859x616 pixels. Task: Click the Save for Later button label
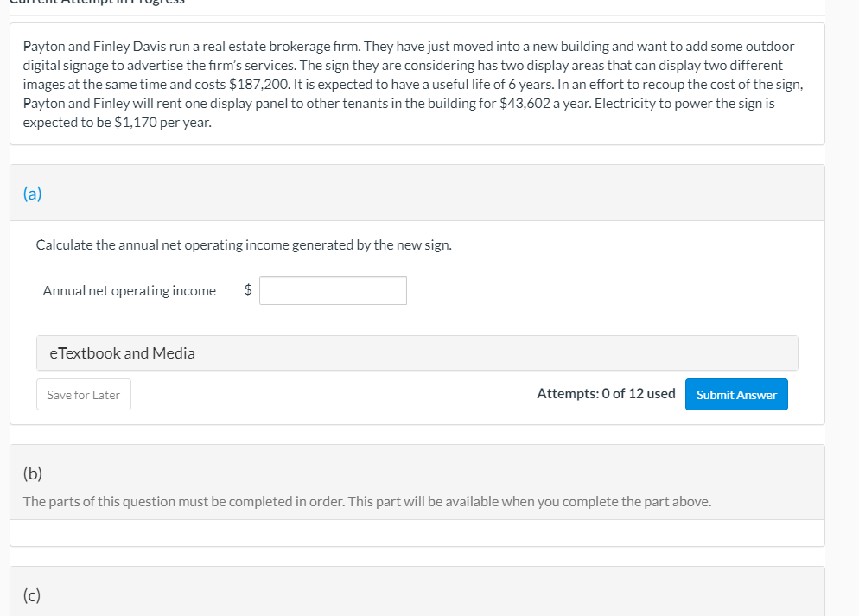tap(83, 394)
